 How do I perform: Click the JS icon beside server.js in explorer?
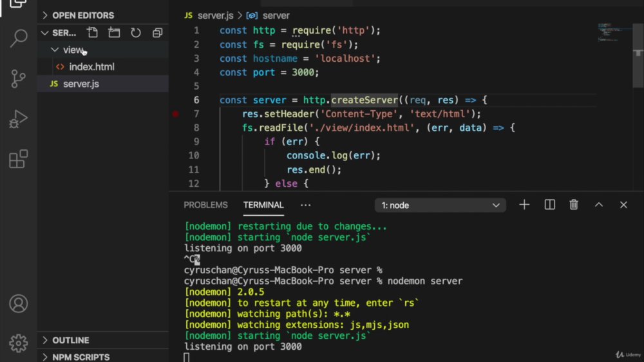pos(54,84)
